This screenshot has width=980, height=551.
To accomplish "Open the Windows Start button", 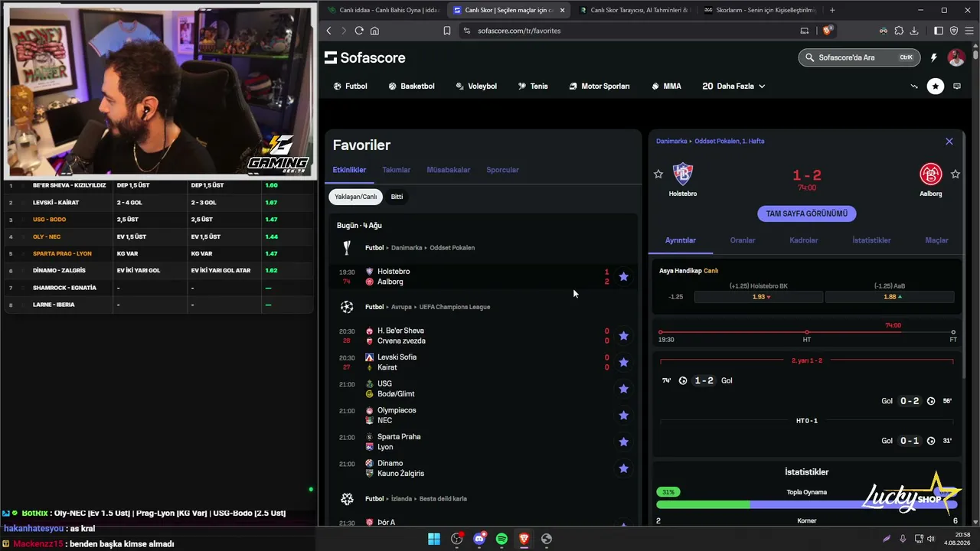I will point(434,539).
